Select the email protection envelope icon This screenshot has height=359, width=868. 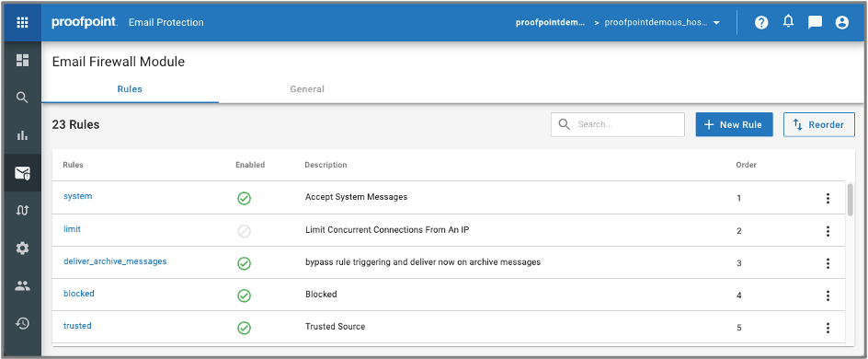(22, 173)
